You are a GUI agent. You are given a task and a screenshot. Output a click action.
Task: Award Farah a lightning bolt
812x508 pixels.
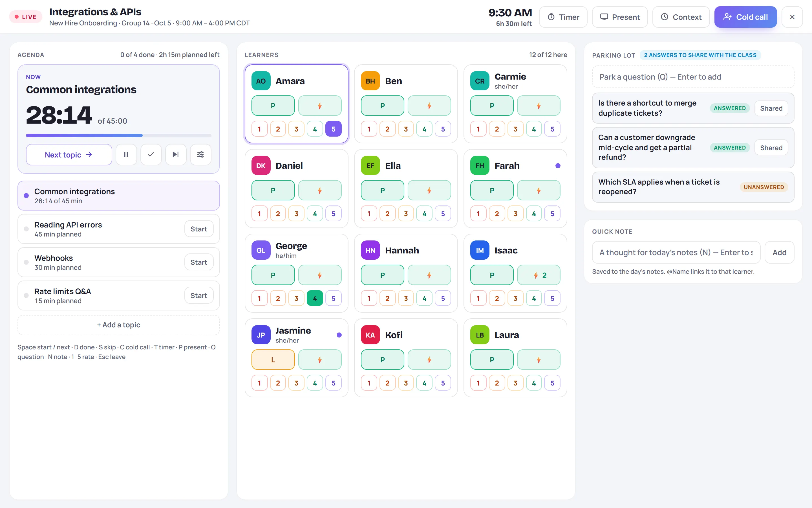[x=539, y=190]
